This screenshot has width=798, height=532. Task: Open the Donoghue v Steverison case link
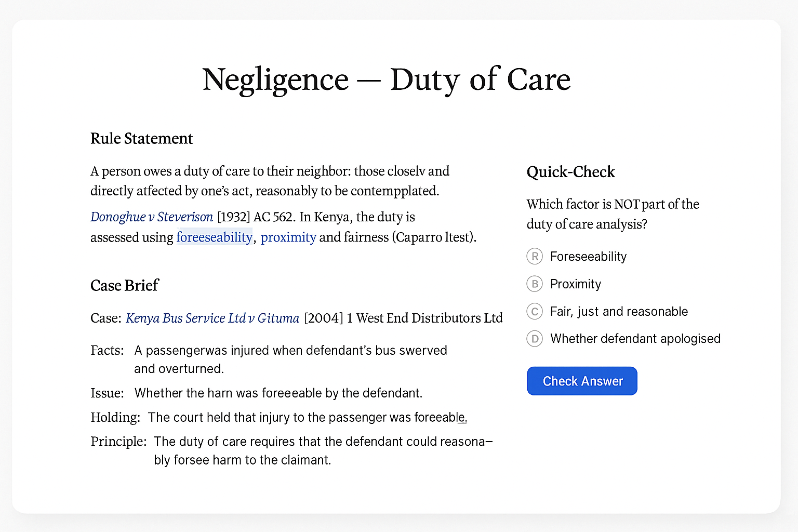(x=151, y=217)
